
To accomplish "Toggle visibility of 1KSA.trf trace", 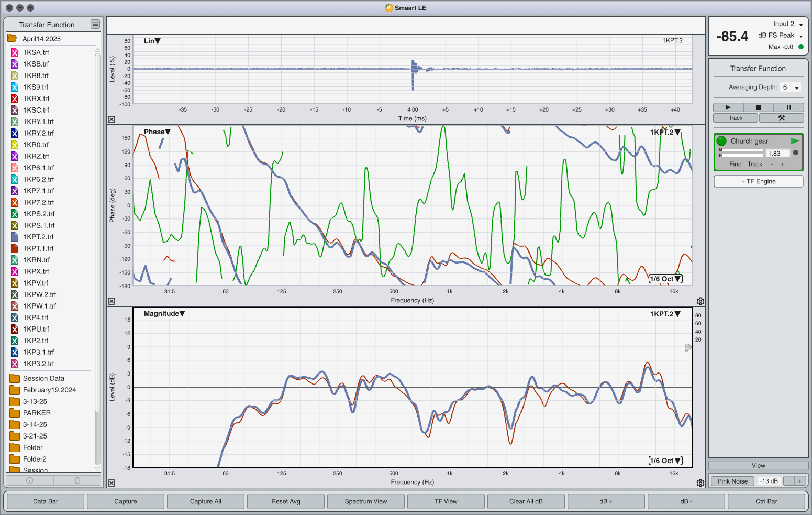I will coord(15,52).
